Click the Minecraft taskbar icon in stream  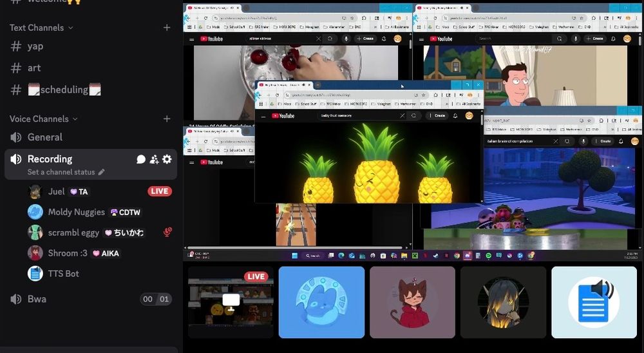(415, 256)
